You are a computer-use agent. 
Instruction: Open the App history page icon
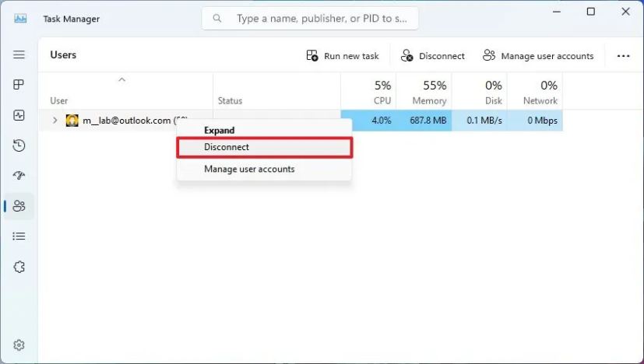(19, 145)
